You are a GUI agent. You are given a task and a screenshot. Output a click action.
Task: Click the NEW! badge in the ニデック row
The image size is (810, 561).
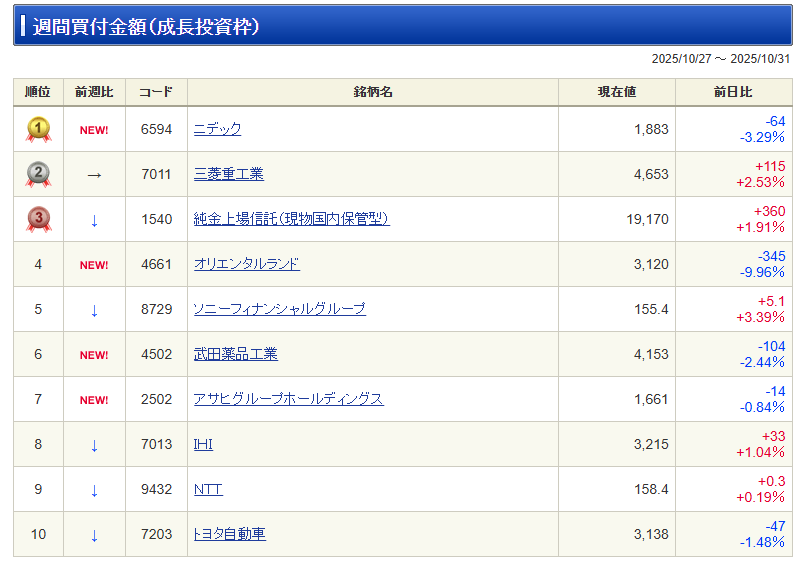(x=94, y=130)
